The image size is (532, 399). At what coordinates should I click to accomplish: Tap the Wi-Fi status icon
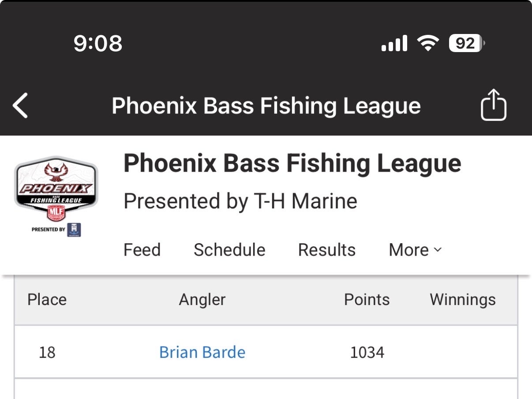(427, 44)
